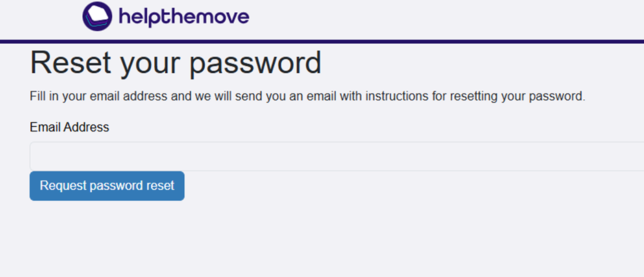Click "resetting your password." at the sentence end

click(x=520, y=96)
